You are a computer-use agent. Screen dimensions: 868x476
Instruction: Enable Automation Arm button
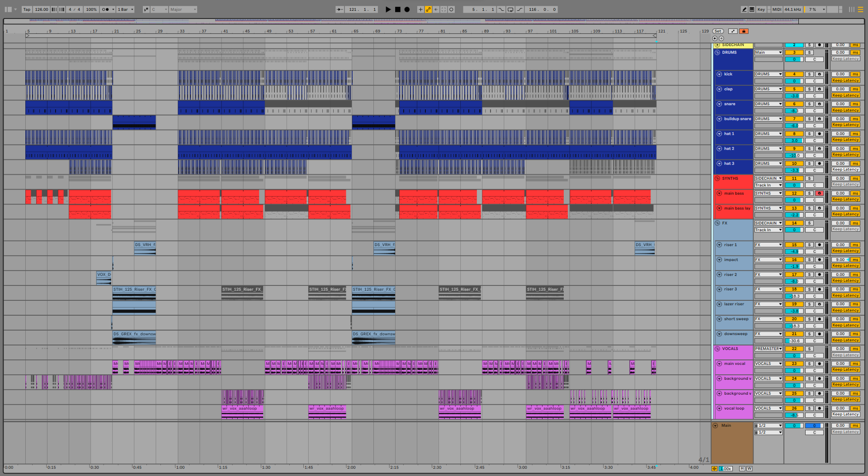(428, 9)
